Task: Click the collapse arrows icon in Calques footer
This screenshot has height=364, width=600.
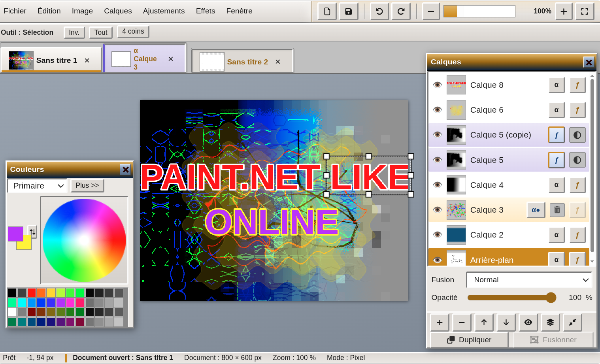Action: 572,323
